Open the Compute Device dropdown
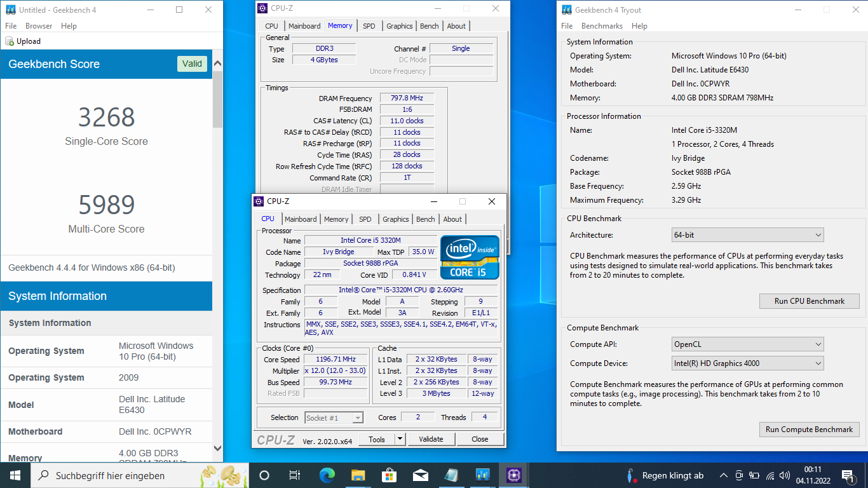Image resolution: width=868 pixels, height=488 pixels. tap(747, 363)
